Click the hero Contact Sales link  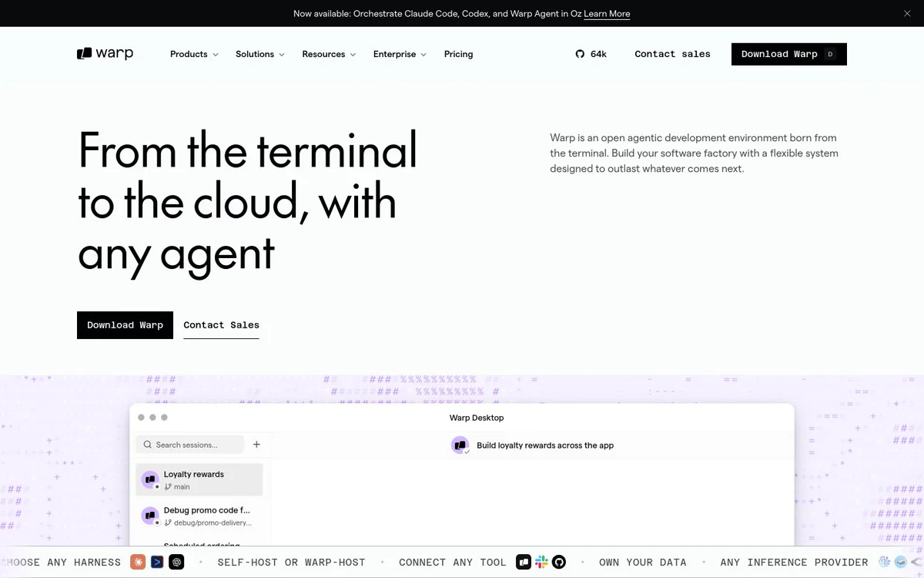(x=221, y=325)
